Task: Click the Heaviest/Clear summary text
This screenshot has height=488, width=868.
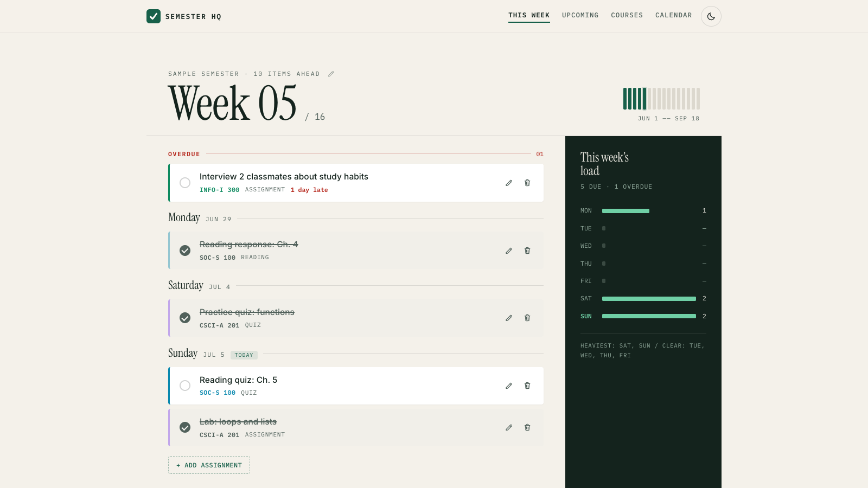Action: (x=642, y=350)
